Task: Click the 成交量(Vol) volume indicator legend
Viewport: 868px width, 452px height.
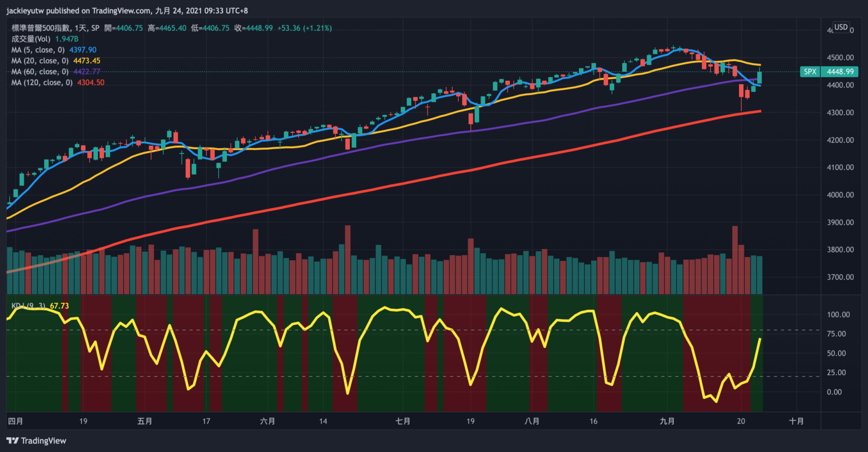Action: 31,39
